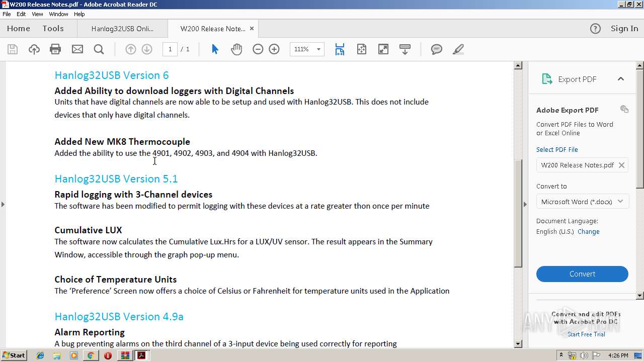Switch to the Tools tab

[53, 29]
